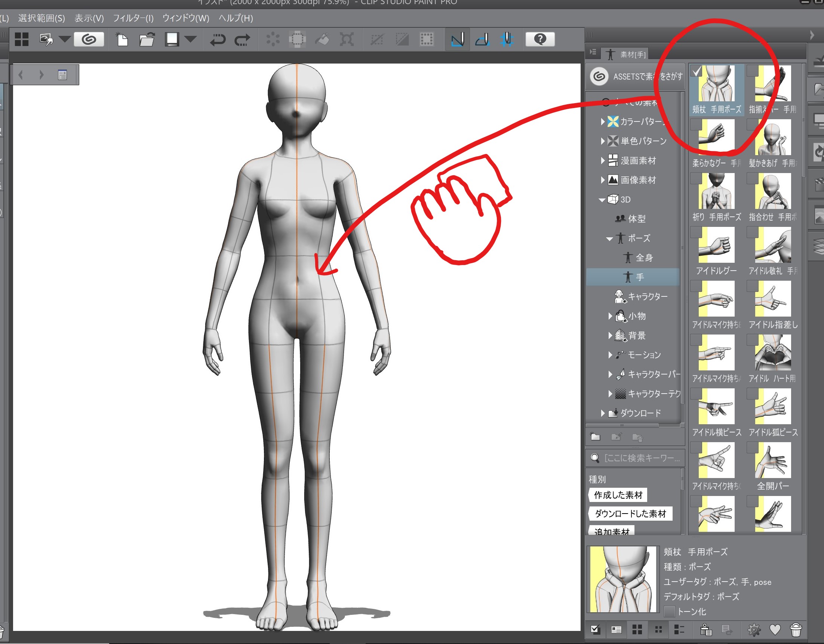
Task: Open the ヘルプ(H) menu
Action: 236,18
